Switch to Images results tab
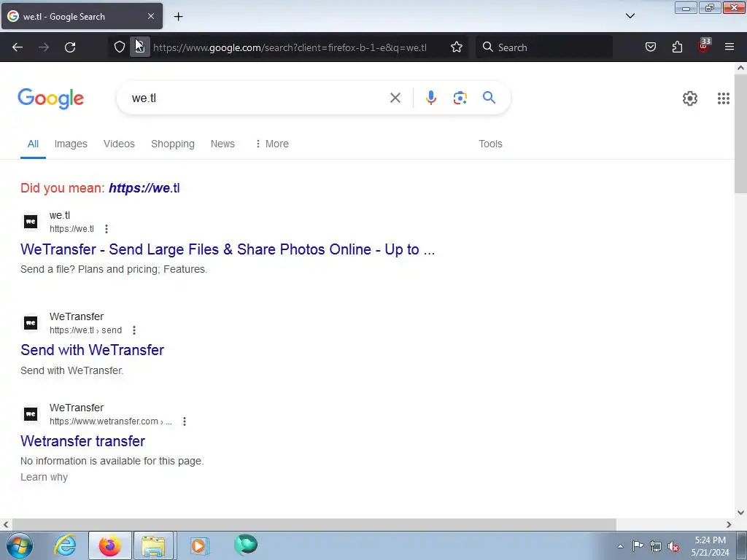Image resolution: width=747 pixels, height=560 pixels. 71,144
